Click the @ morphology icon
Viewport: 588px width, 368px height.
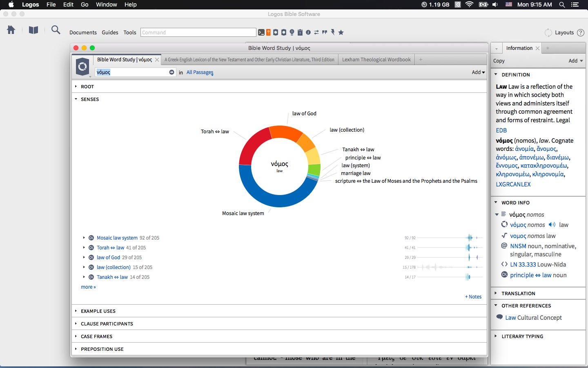(504, 246)
